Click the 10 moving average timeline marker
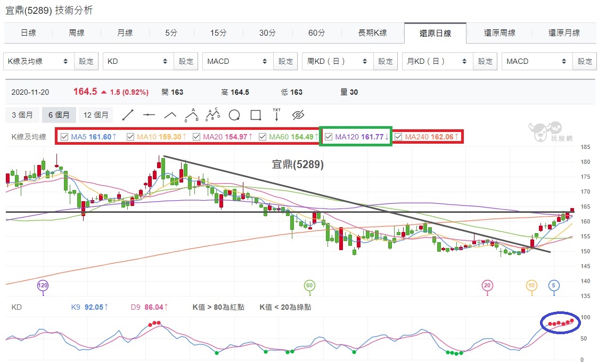This screenshot has height=364, width=606. click(x=531, y=286)
